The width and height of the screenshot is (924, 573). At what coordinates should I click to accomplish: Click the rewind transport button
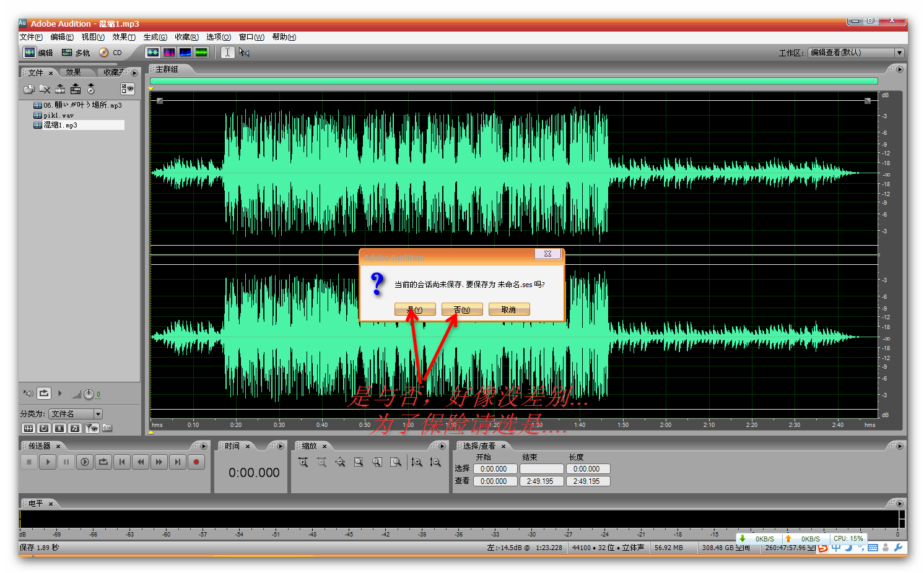141,462
